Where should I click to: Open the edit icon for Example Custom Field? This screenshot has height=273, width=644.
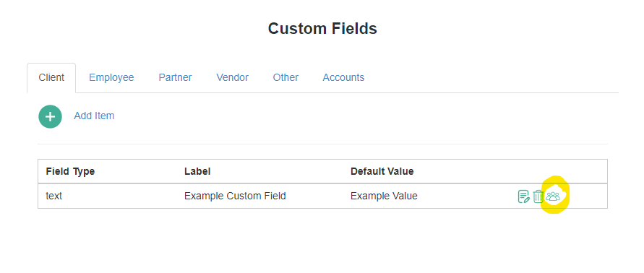(x=523, y=196)
